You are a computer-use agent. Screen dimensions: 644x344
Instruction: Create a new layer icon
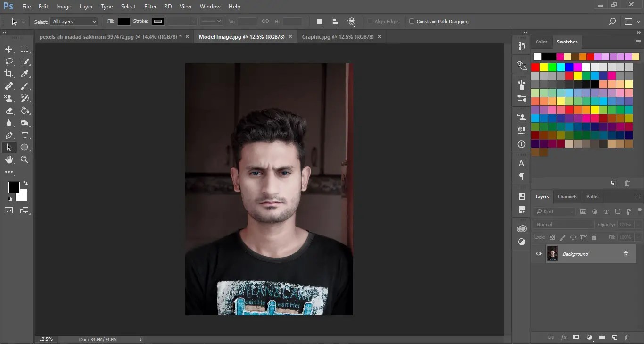coord(614,337)
